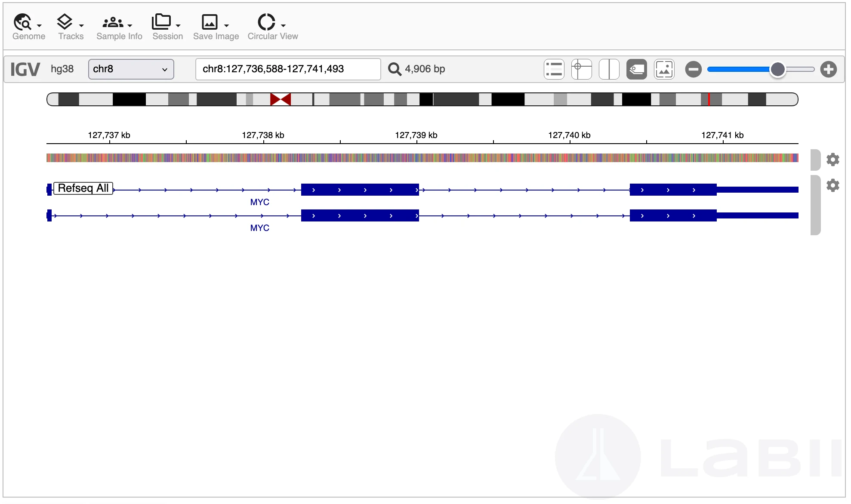Click the Genome globe search icon
This screenshot has height=504, width=851.
(22, 22)
